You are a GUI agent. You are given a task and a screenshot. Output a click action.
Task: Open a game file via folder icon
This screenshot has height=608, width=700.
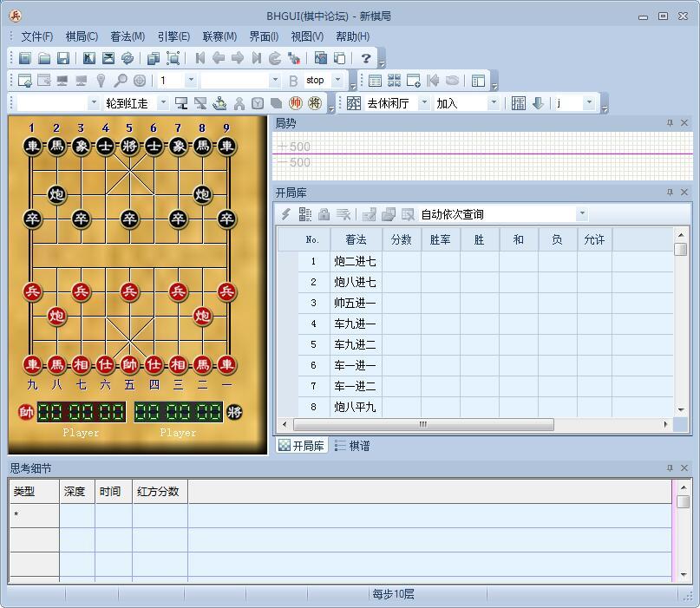[44, 58]
